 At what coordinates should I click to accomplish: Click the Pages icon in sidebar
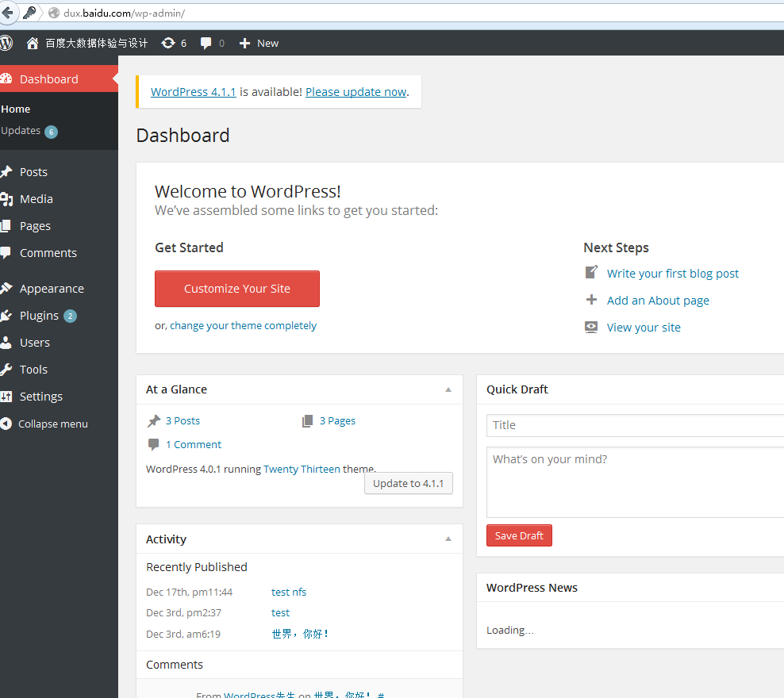[x=6, y=226]
